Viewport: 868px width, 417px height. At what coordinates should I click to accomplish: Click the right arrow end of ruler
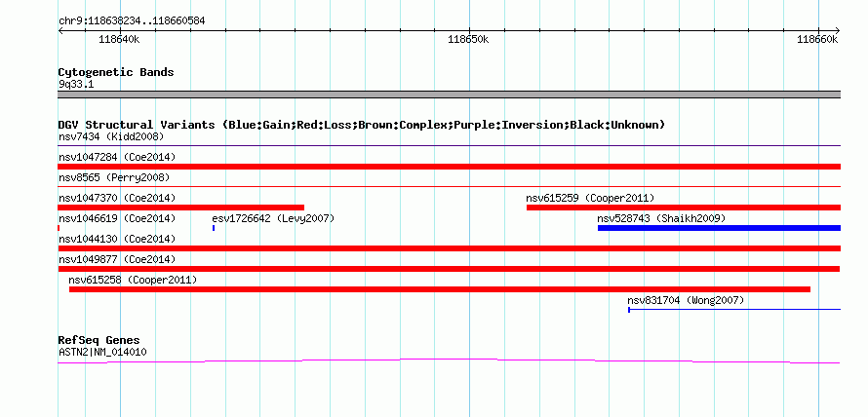[x=838, y=30]
